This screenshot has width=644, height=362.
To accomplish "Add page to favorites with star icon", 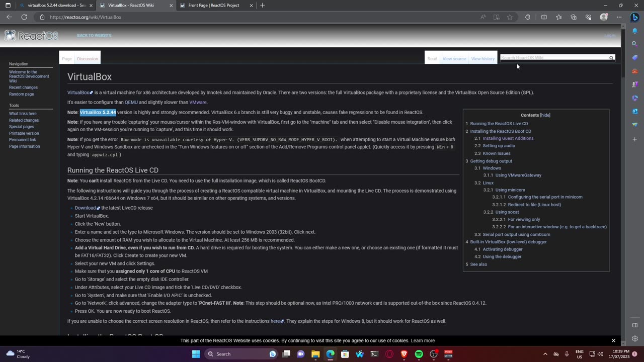I will pyautogui.click(x=510, y=17).
